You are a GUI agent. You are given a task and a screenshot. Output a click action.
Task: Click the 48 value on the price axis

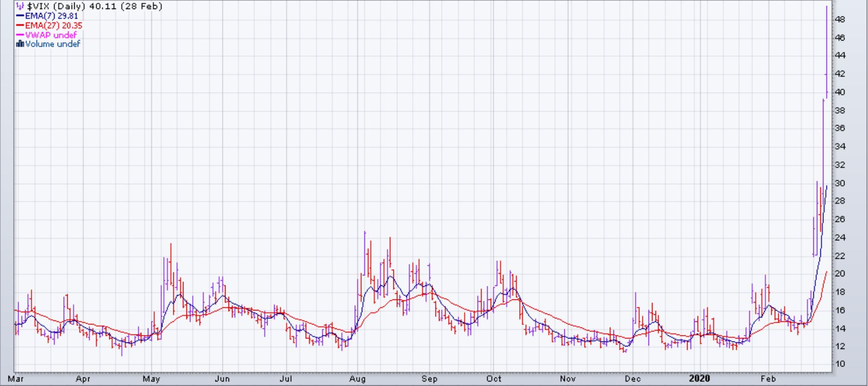coord(840,20)
